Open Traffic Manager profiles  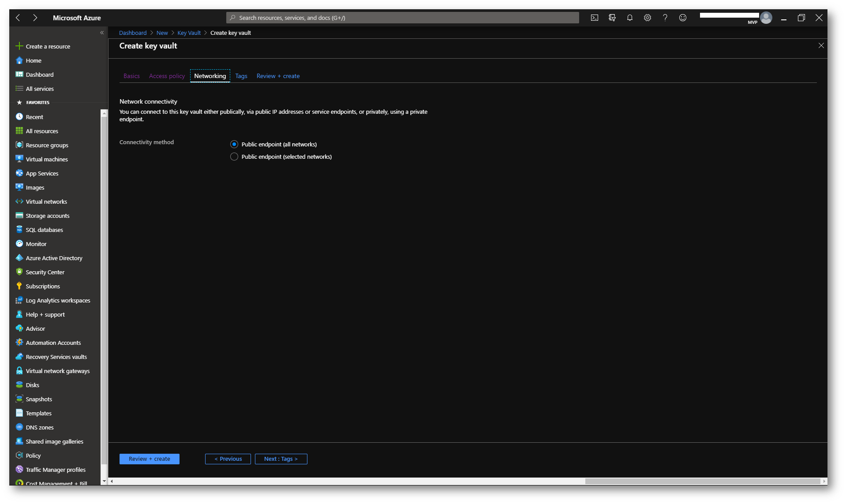56,470
